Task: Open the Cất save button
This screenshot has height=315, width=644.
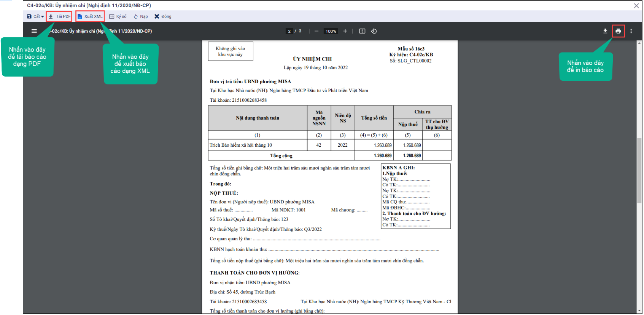Action: [x=33, y=16]
